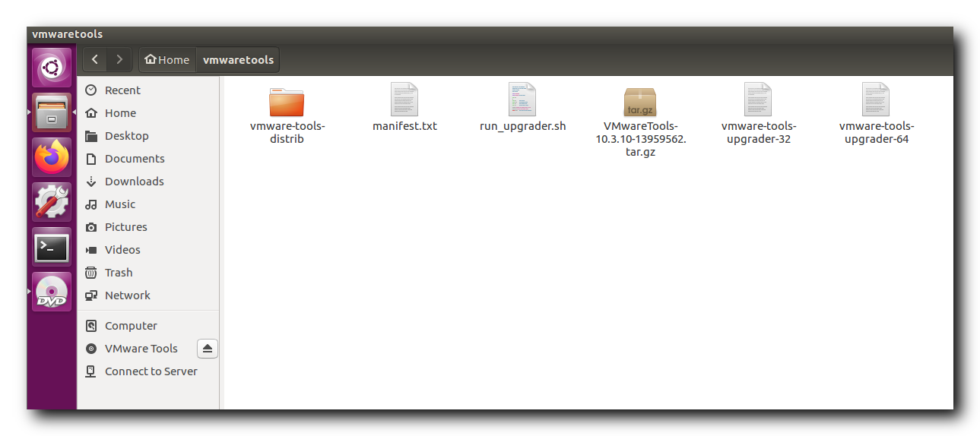Launch Terminal from the dock
Viewport: 980px width, 436px height.
click(x=52, y=248)
